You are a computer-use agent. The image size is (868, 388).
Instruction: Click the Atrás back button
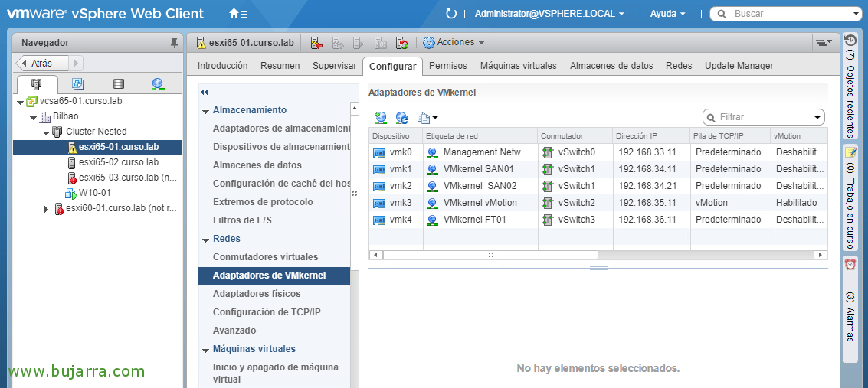click(43, 63)
